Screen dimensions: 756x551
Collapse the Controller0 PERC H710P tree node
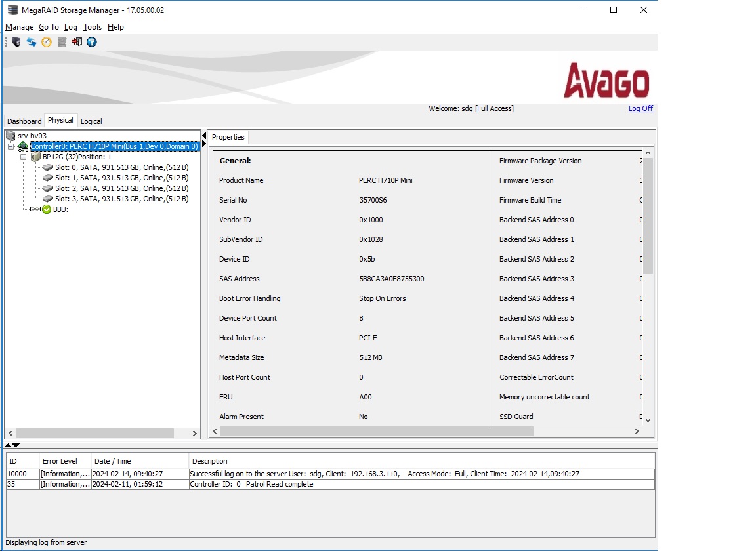(x=10, y=146)
